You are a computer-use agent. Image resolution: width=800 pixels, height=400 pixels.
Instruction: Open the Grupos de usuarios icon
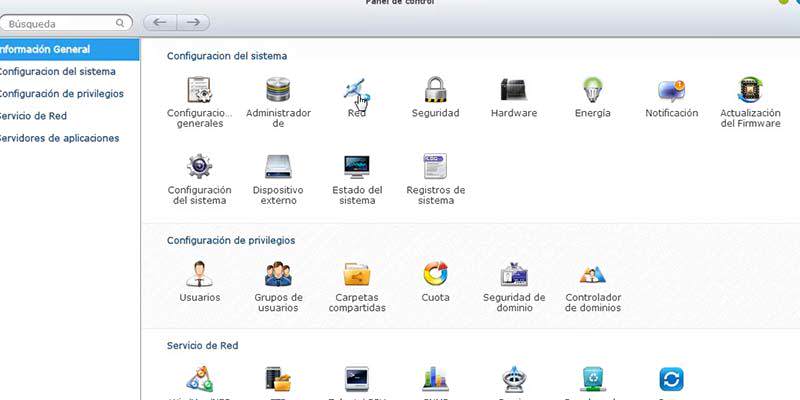click(x=278, y=274)
